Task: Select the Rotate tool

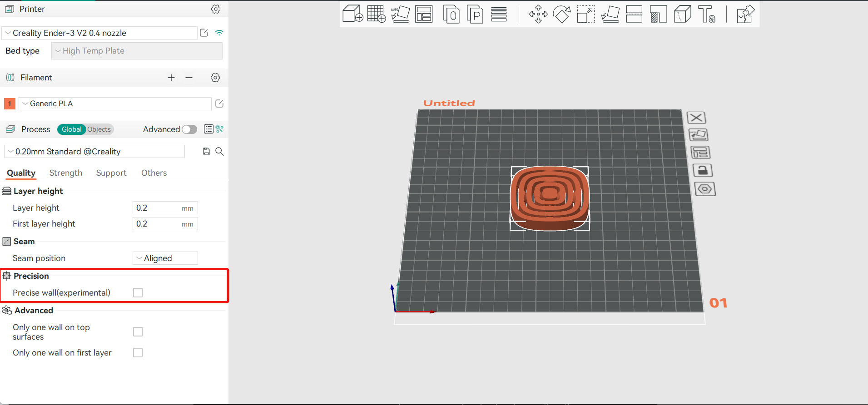Action: point(562,14)
